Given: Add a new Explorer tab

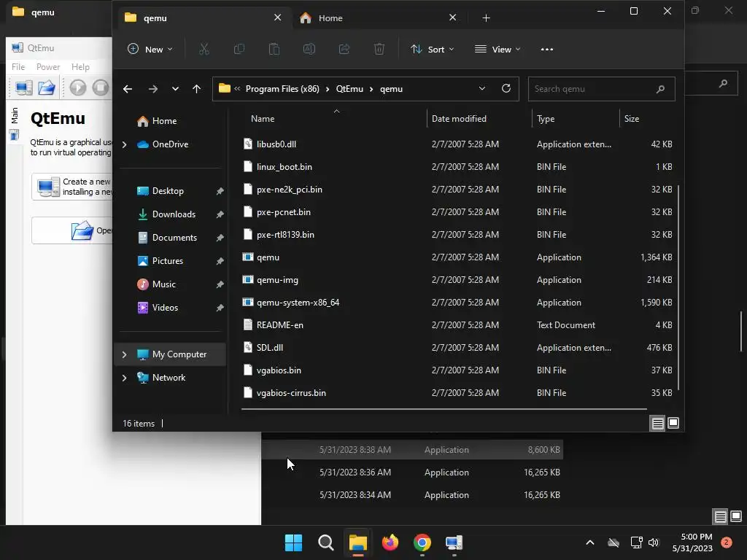Looking at the screenshot, I should pyautogui.click(x=486, y=18).
